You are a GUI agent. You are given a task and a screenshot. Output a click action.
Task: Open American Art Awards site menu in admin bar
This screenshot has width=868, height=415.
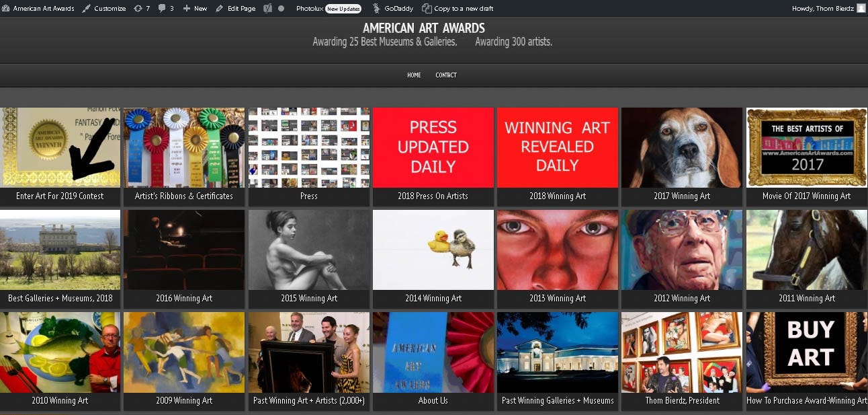(x=38, y=8)
